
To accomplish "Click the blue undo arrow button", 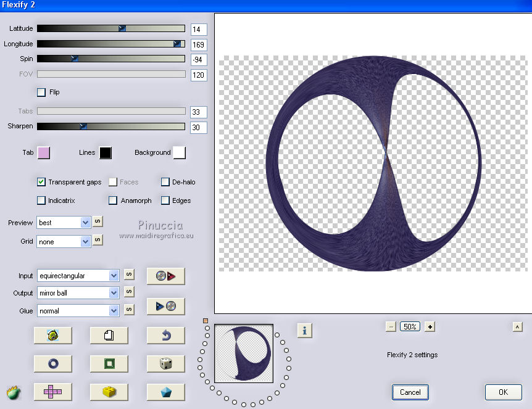I will [165, 336].
